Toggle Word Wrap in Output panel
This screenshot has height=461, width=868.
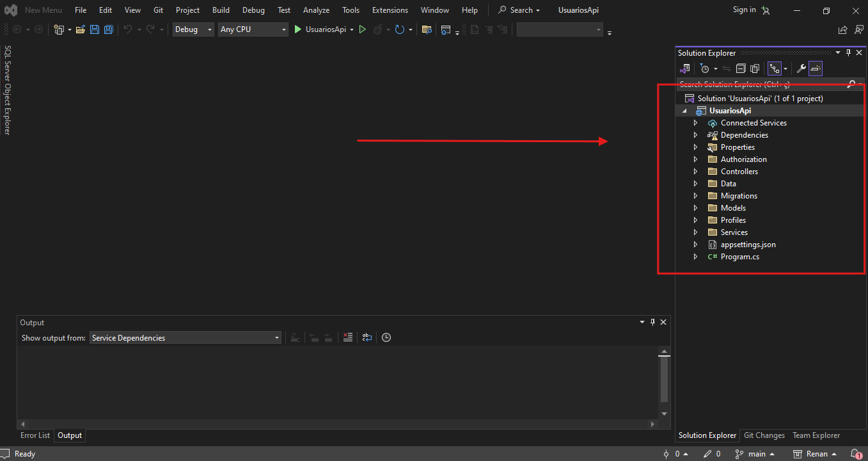(x=367, y=337)
